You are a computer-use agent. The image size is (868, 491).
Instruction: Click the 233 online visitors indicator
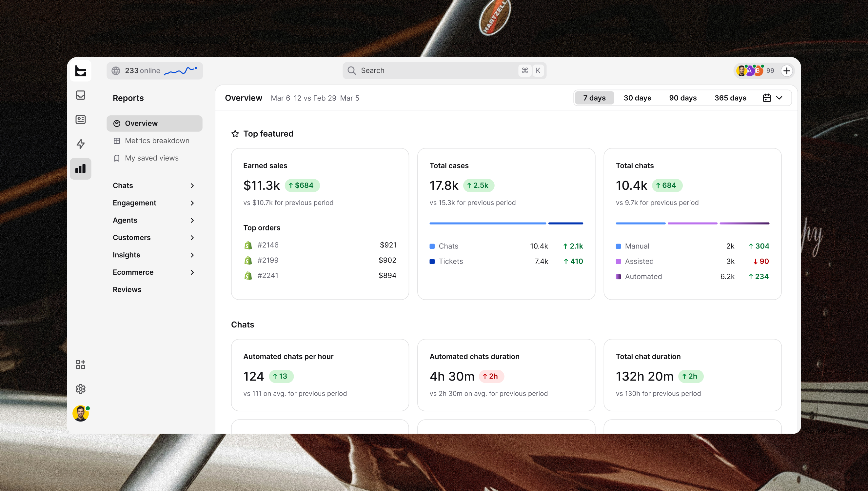pos(155,70)
